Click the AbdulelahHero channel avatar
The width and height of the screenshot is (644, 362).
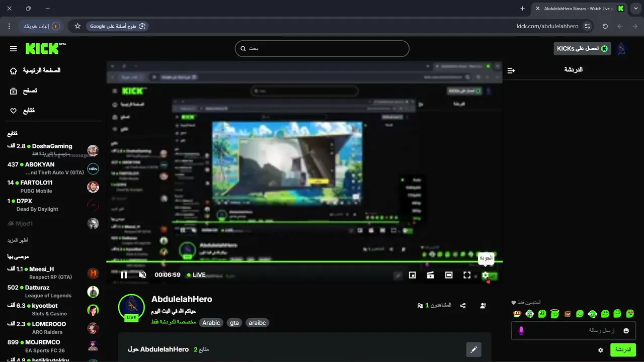click(131, 307)
